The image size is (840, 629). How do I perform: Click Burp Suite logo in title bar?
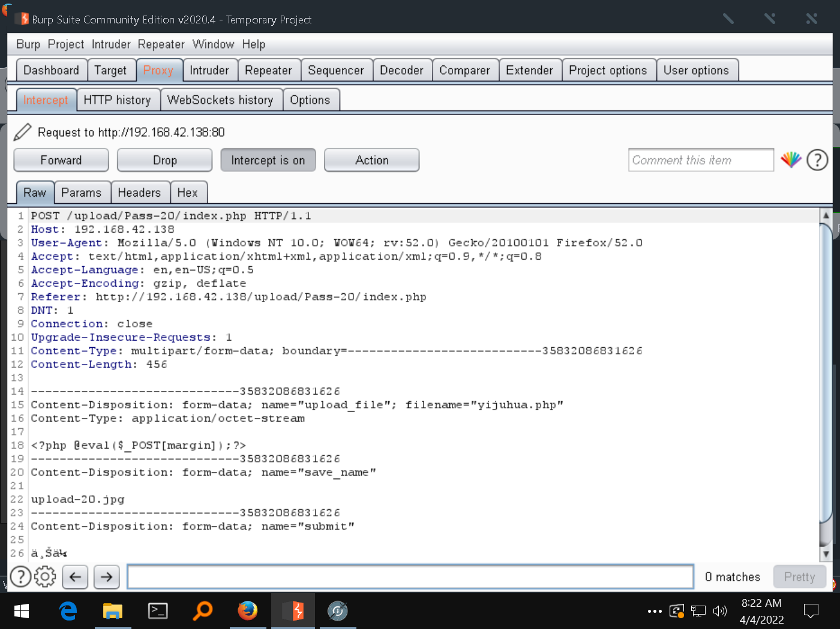click(x=23, y=19)
